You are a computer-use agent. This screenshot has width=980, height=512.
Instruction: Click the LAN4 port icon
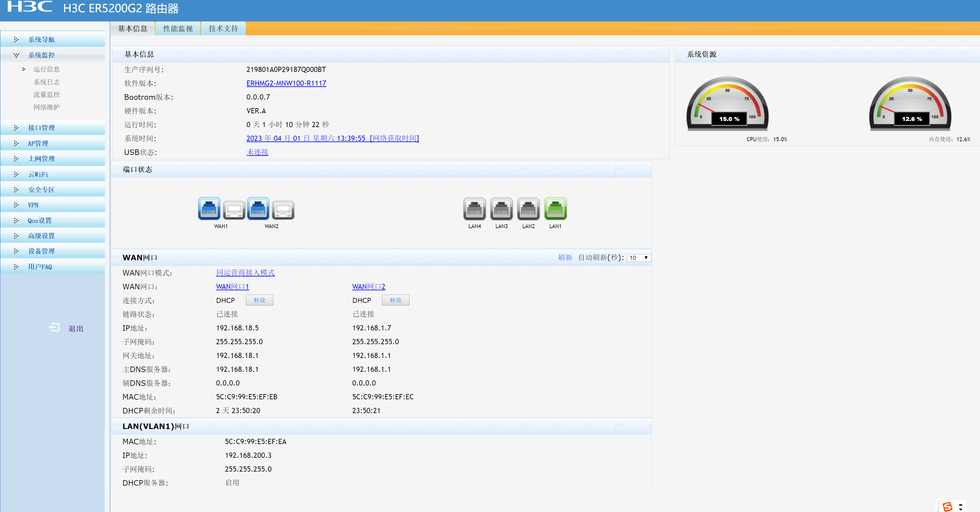474,209
